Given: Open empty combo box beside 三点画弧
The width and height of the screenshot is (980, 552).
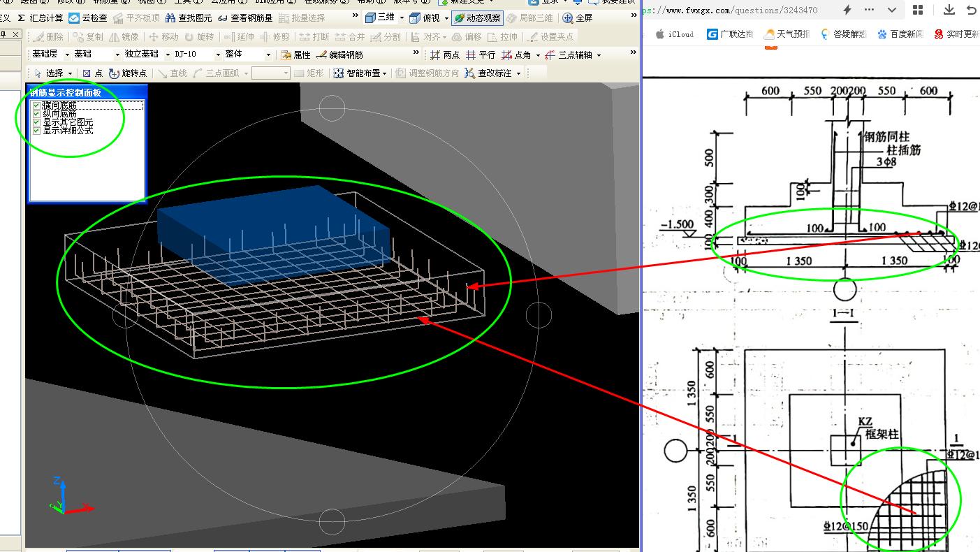Looking at the screenshot, I should click(x=270, y=73).
